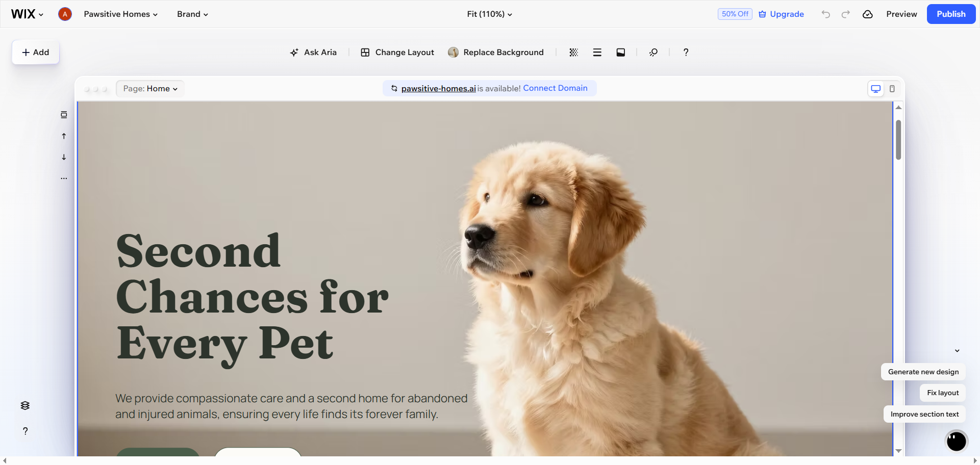Open Ask Aria assistant
The height and width of the screenshot is (465, 980).
[x=313, y=52]
